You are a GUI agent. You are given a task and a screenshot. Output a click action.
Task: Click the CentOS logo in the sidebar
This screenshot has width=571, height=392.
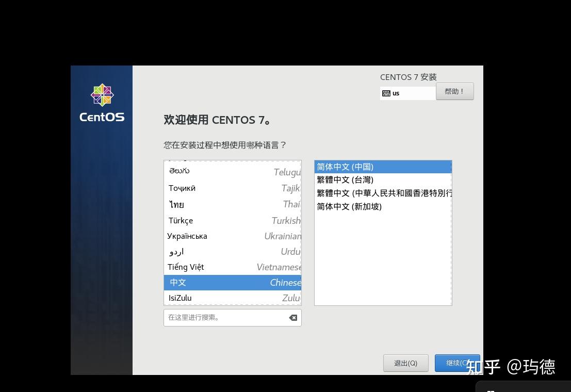102,101
